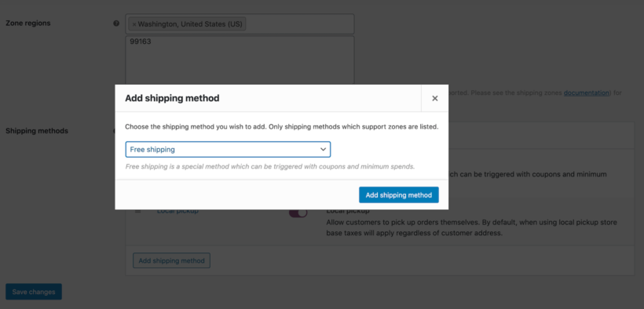Screen dimensions: 644x309
Task: Click inside the Zone regions selection field
Action: tap(240, 24)
